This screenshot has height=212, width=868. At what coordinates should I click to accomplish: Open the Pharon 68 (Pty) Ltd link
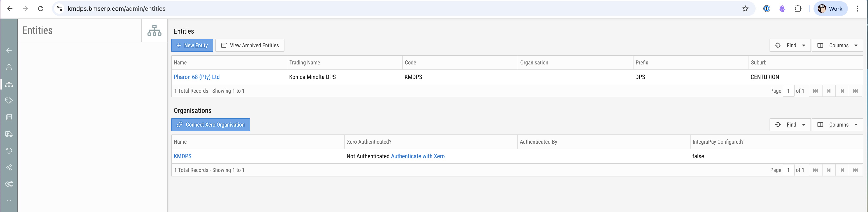[x=197, y=77]
